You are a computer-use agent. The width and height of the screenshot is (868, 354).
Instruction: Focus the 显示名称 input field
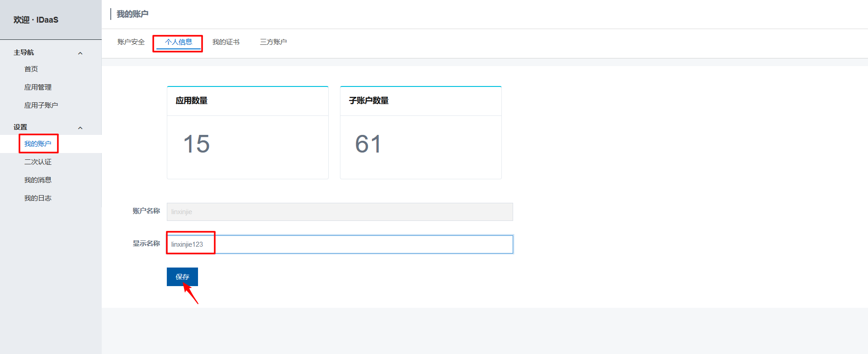click(x=340, y=244)
